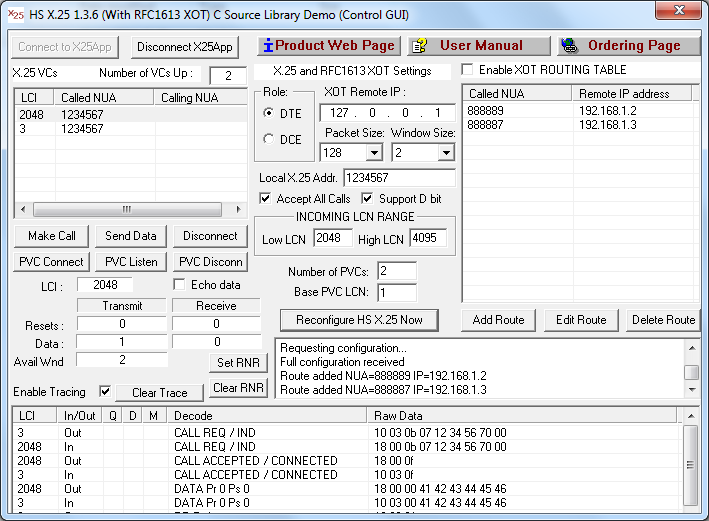This screenshot has height=521, width=709.
Task: Click the PVC Connect button
Action: 52,262
